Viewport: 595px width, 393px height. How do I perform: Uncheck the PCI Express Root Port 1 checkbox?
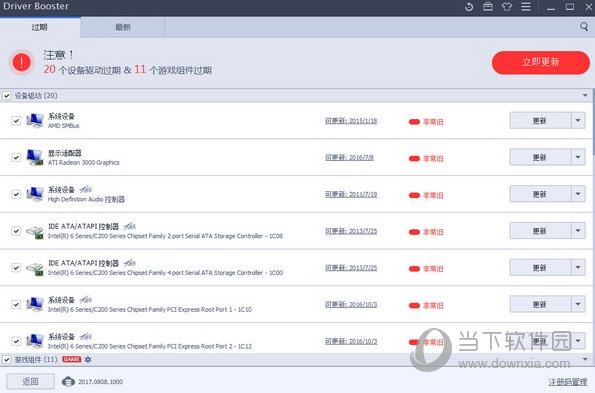[x=16, y=305]
